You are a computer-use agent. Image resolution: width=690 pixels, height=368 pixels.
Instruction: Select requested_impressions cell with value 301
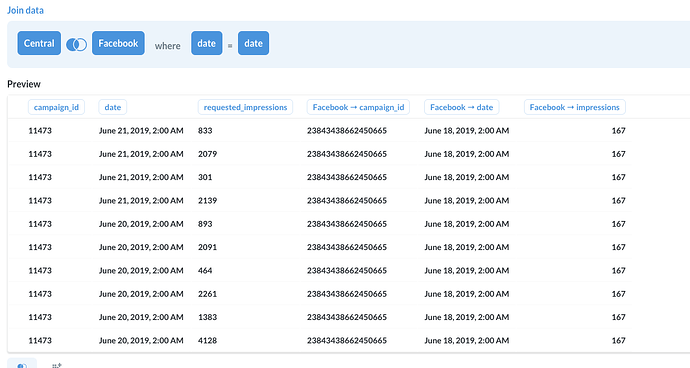[x=205, y=177]
